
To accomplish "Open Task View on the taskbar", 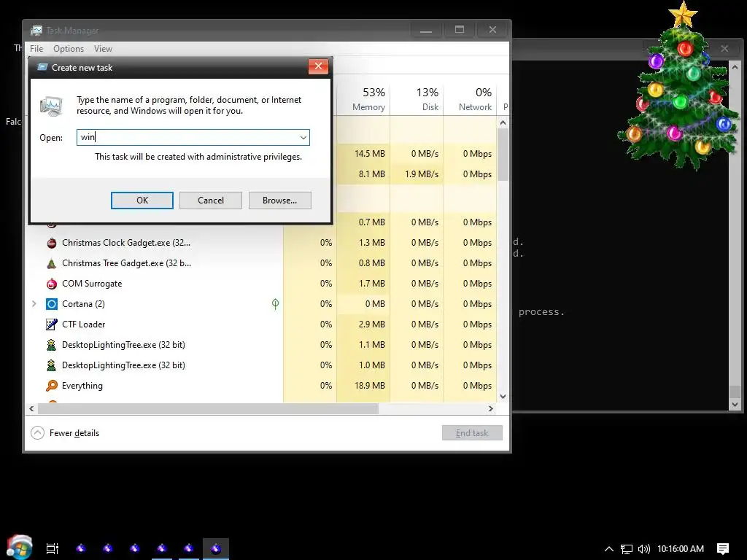I will pos(53,548).
